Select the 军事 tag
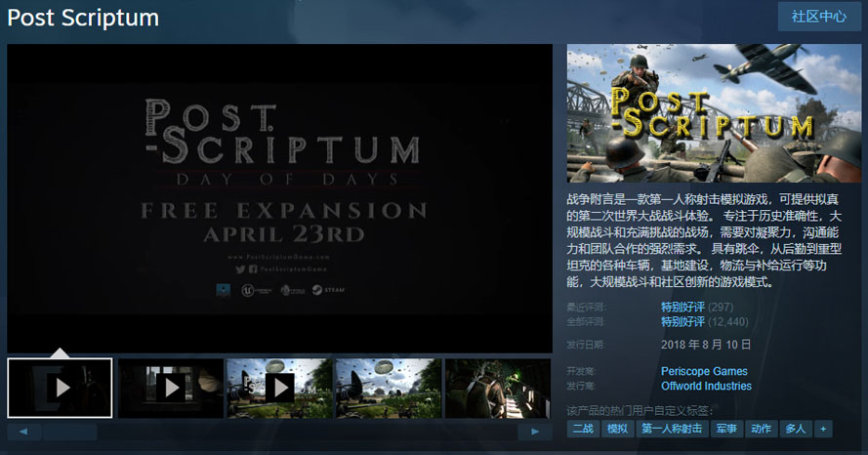Screen dimensions: 868x455 click(x=726, y=429)
